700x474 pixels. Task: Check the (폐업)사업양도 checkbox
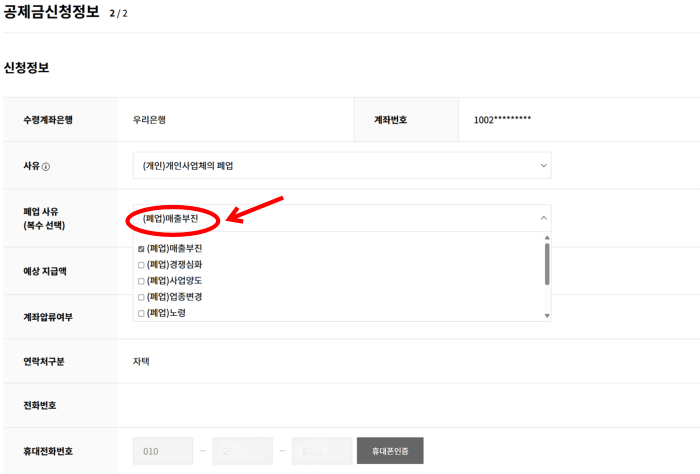141,281
